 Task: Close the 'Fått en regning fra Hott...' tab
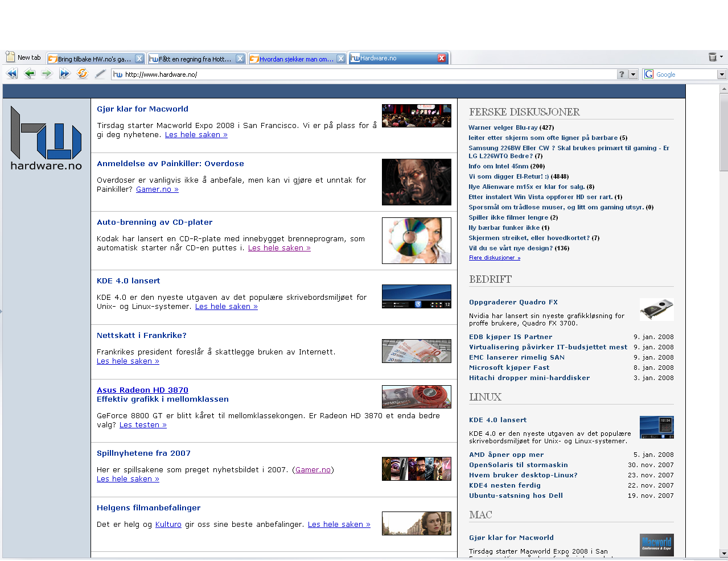(240, 59)
